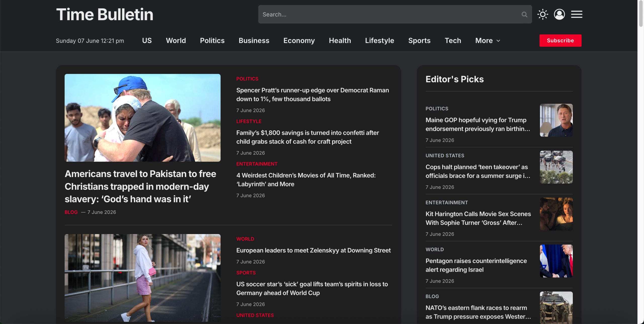Viewport: 644px width, 324px height.
Task: Select the Economy nav item
Action: tap(299, 41)
